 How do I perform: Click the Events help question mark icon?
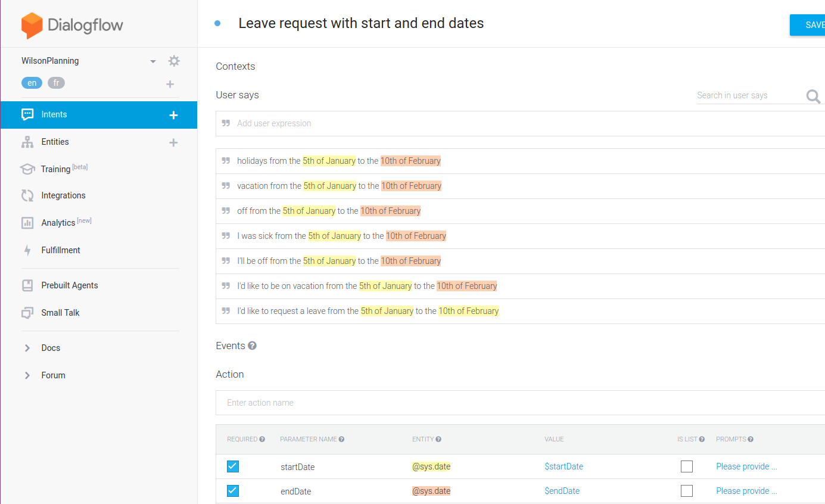[x=252, y=346]
